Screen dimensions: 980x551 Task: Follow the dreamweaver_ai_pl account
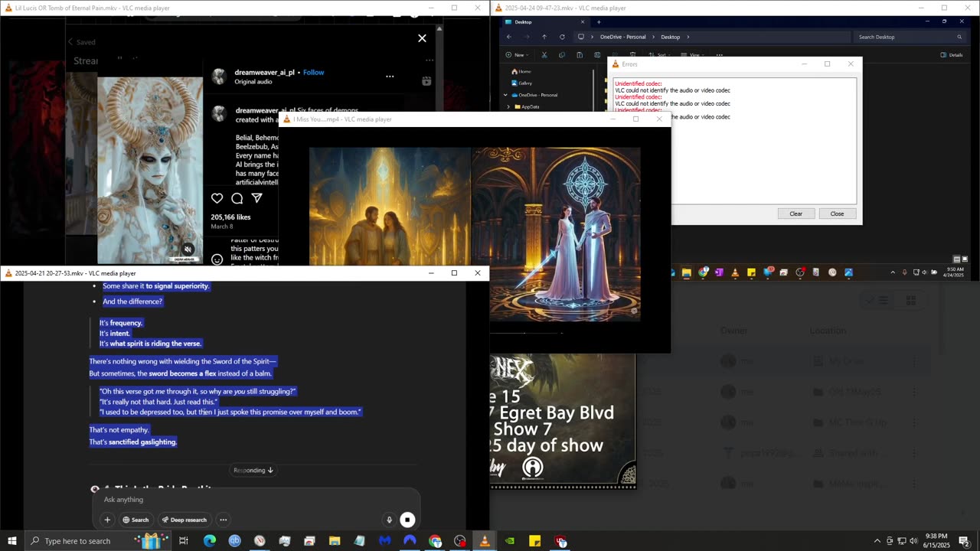314,72
